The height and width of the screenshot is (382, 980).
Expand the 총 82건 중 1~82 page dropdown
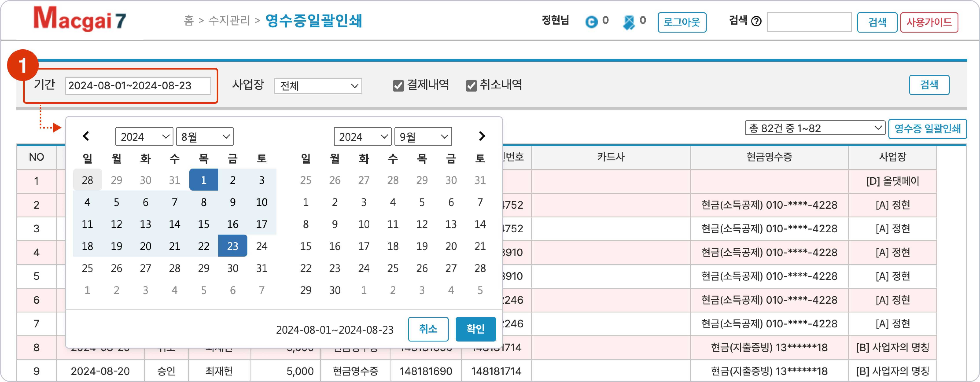point(815,128)
